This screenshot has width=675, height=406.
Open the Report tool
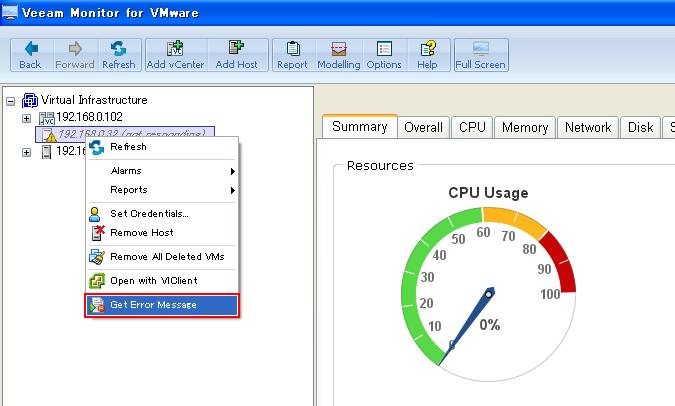coord(292,55)
